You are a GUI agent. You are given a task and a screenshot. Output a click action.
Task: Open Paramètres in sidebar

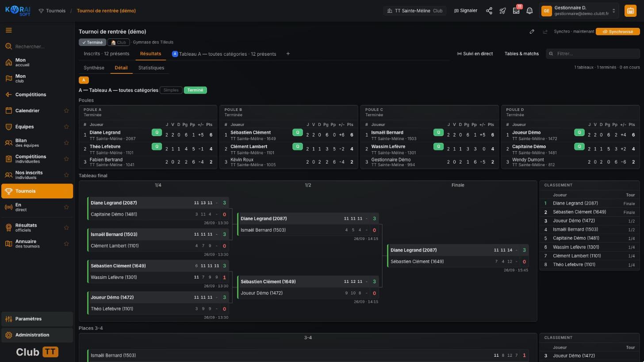click(37, 319)
